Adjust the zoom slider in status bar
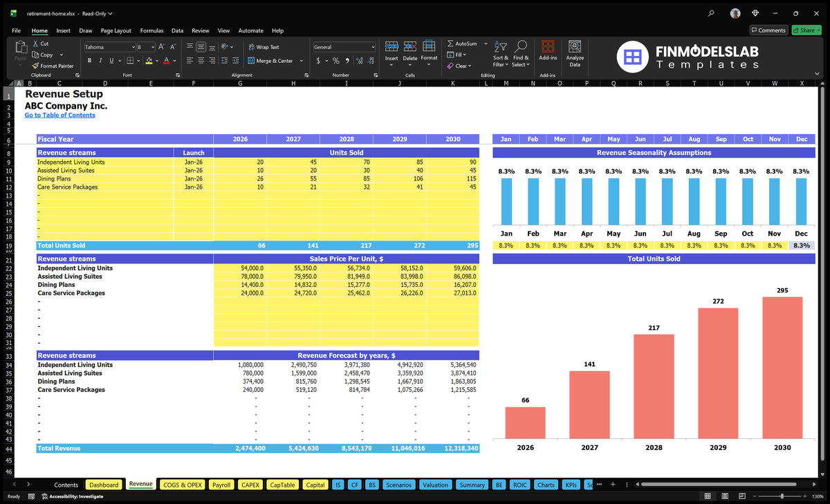 (782, 496)
